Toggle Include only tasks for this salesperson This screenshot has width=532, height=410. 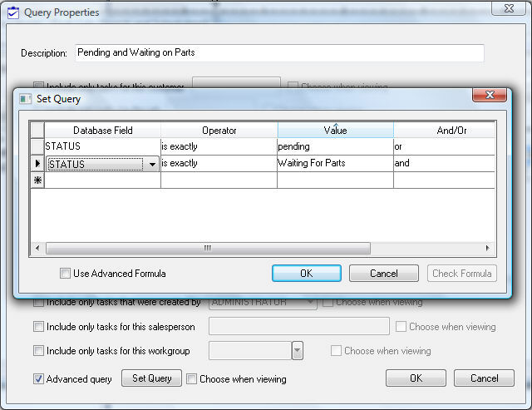click(x=39, y=327)
